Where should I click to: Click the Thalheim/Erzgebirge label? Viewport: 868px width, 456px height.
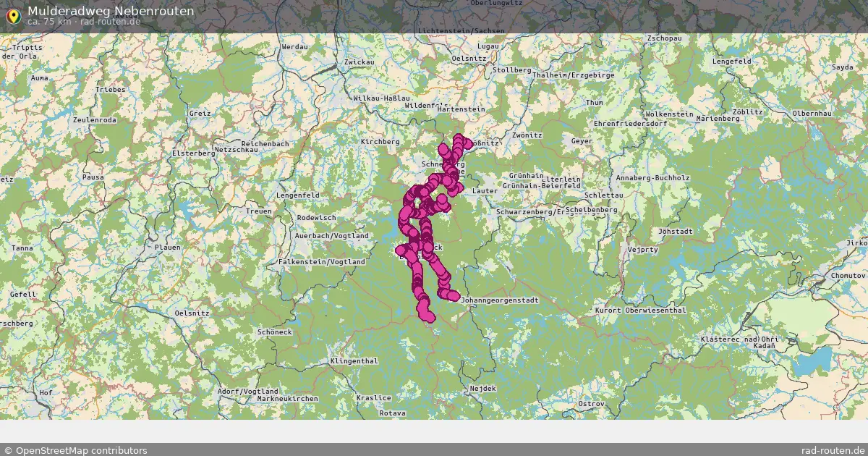tap(573, 75)
